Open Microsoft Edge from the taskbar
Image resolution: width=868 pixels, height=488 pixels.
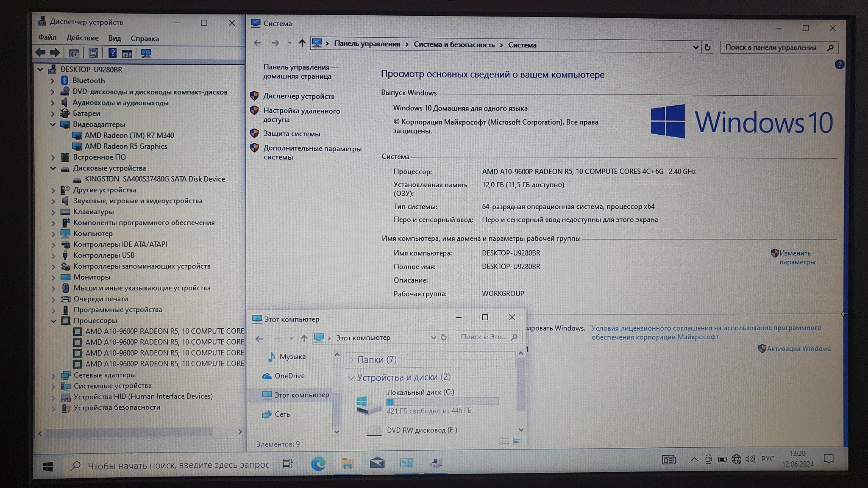pos(318,464)
